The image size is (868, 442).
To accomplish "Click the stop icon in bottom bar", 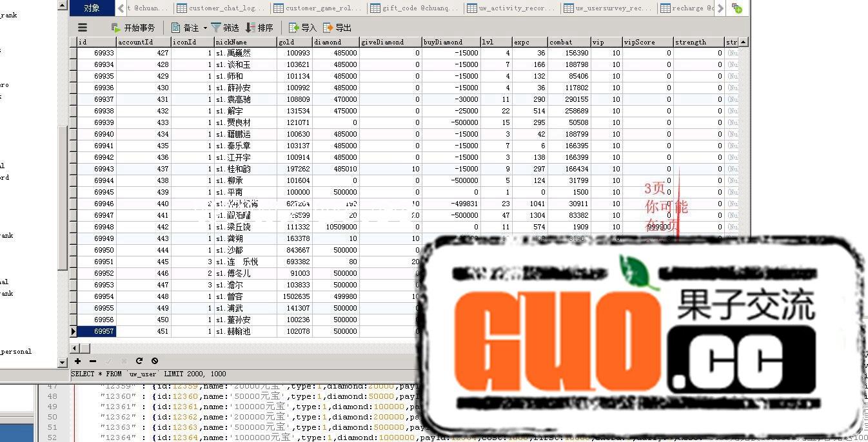I will click(155, 361).
